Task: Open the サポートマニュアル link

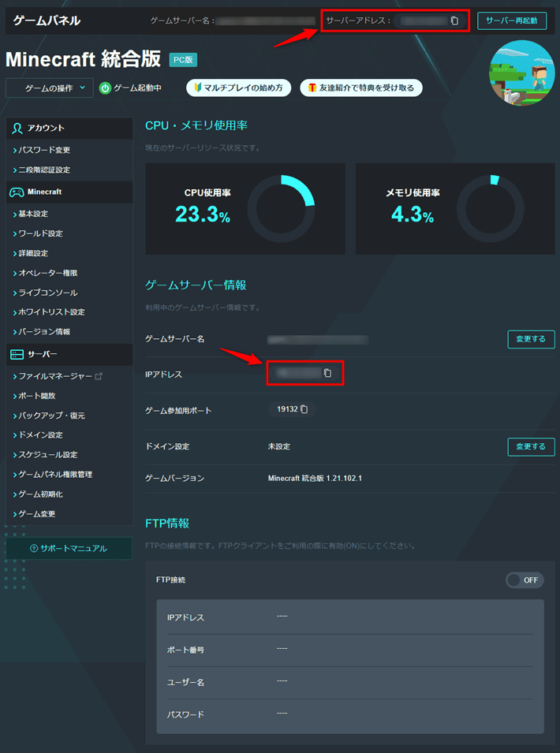Action: coord(69,548)
